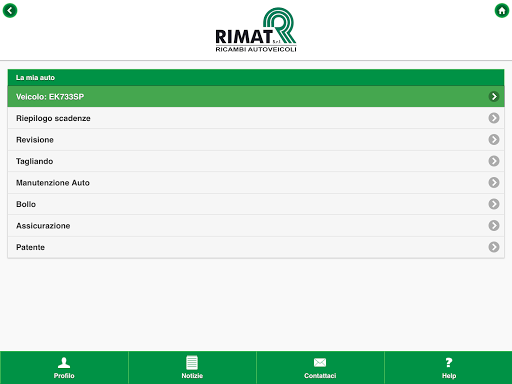Open the Profilo person icon

[x=64, y=362]
